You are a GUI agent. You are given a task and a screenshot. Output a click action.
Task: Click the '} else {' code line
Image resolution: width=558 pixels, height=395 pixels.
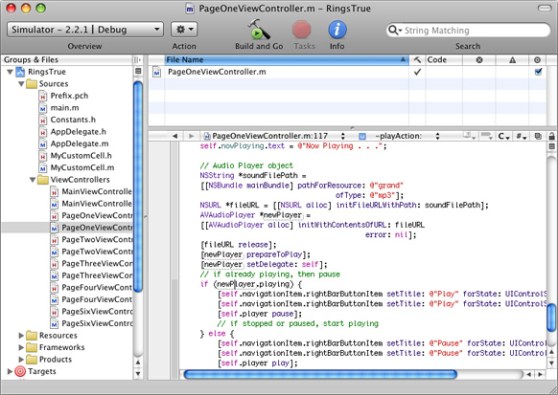[x=217, y=334]
